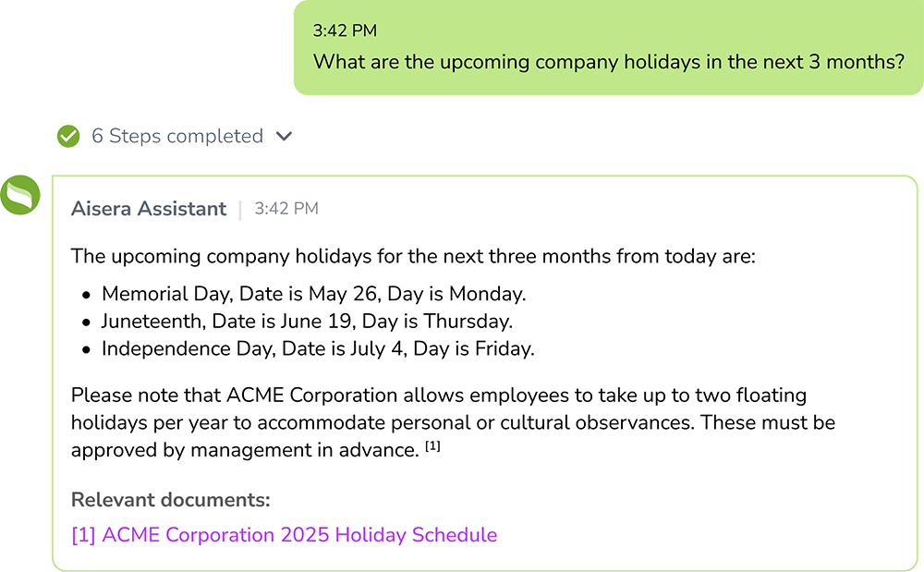Select the Juneteenth bullet item

tap(307, 321)
